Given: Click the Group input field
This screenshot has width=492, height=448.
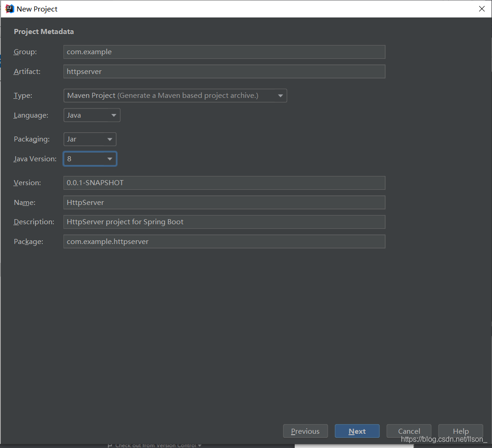Looking at the screenshot, I should 224,52.
